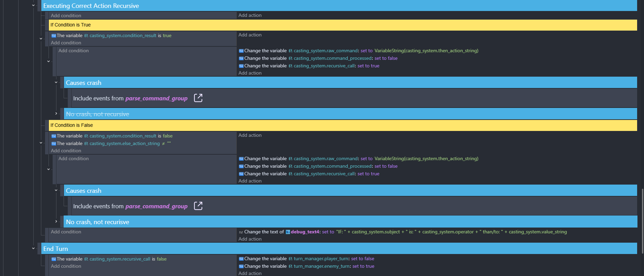Click variable icon of turn_manager.player_turn action

(x=241, y=259)
